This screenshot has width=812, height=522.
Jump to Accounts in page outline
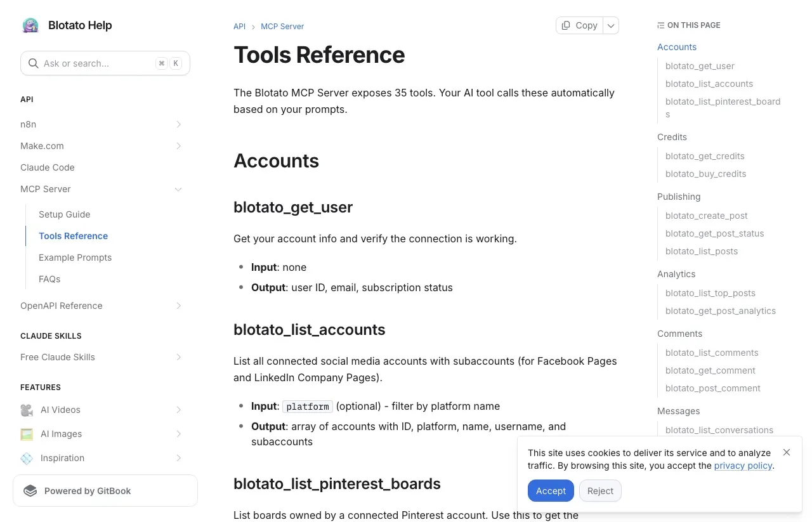click(677, 47)
